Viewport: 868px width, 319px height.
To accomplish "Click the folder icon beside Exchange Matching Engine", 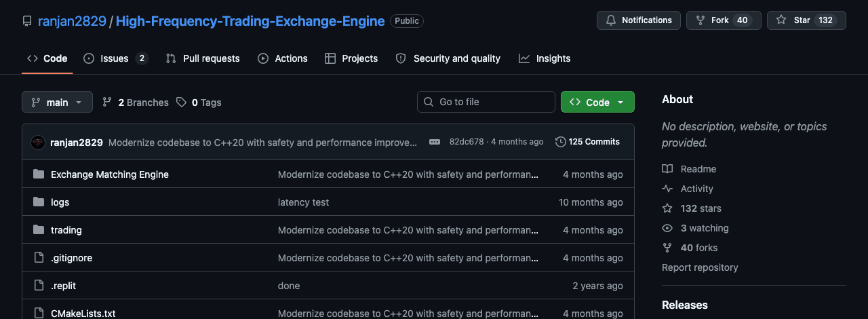I will tap(39, 174).
